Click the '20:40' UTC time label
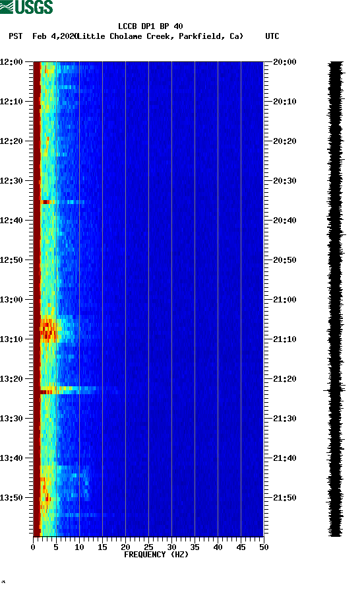The width and height of the screenshot is (364, 589). 285,220
